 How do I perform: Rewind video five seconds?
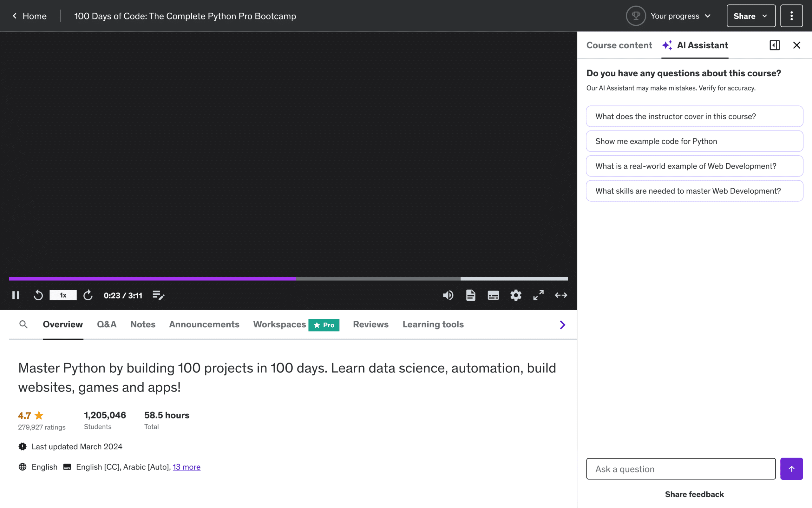point(38,295)
